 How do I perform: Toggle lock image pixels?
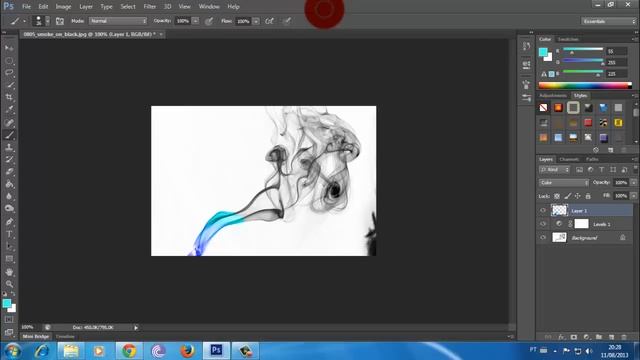[x=567, y=196]
